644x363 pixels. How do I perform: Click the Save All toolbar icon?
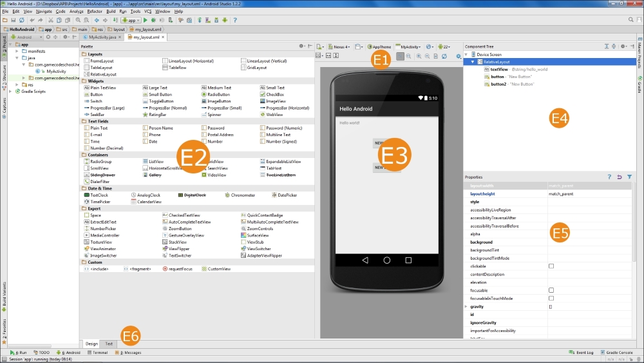[x=13, y=20]
